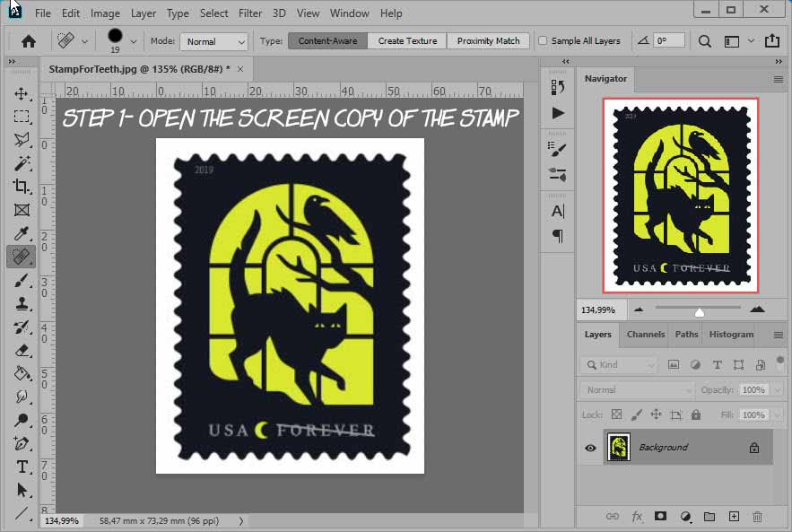Open tool preset picker arrow
Viewport: 792px width, 532px height.
(84, 41)
